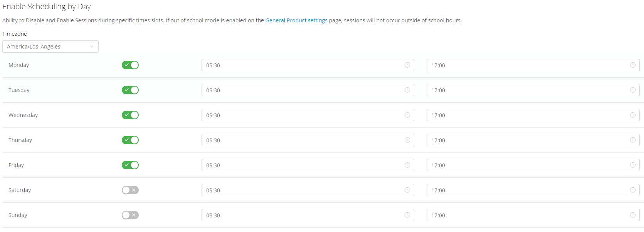644x232 pixels.
Task: Open the Friday end time clock picker
Action: pos(632,165)
